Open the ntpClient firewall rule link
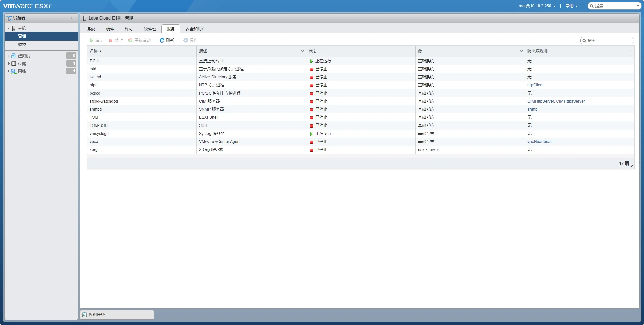644x325 pixels. point(535,85)
